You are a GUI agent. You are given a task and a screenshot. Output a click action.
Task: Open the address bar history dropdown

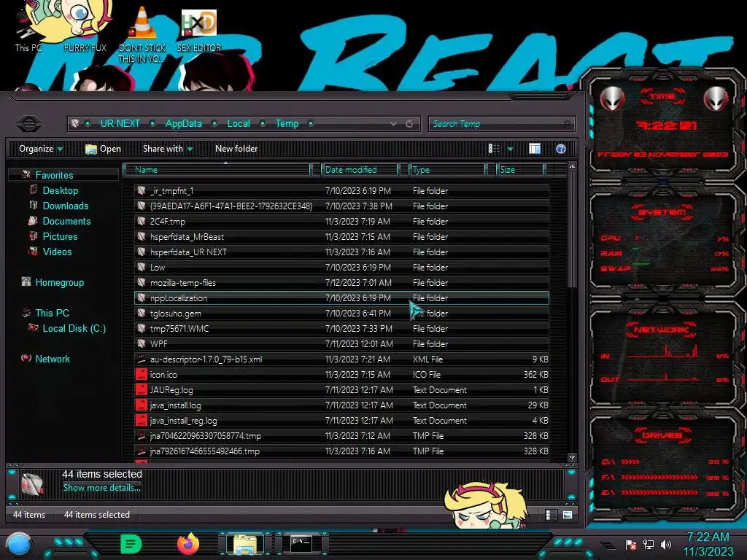click(x=393, y=124)
